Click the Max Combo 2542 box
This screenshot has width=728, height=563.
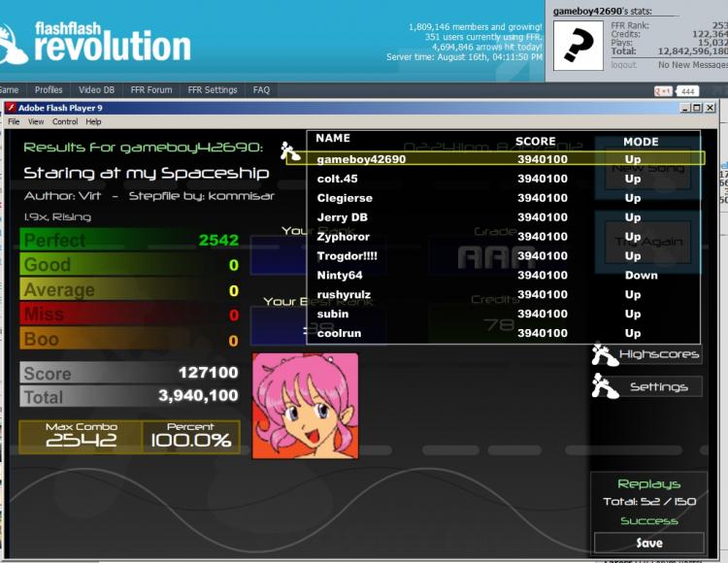[81, 437]
